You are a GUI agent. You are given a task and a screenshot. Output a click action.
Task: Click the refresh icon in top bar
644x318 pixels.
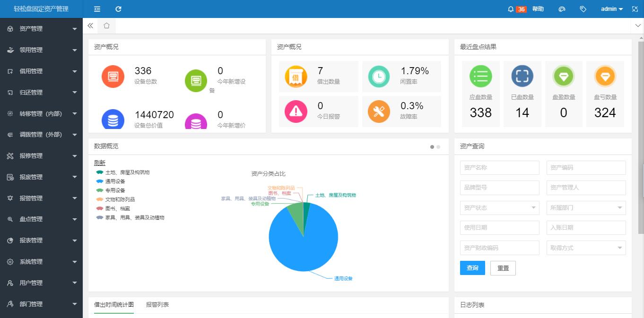[118, 9]
